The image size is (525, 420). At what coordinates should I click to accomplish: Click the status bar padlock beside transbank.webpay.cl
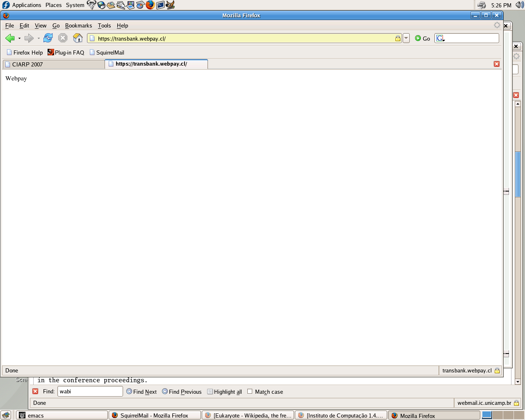(497, 371)
